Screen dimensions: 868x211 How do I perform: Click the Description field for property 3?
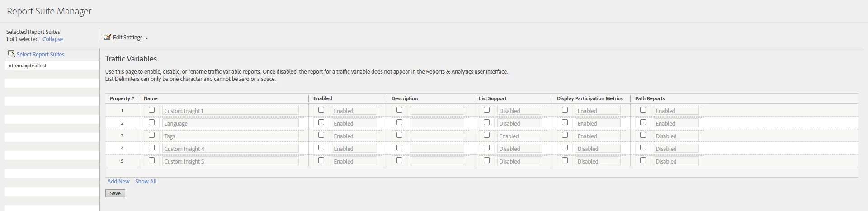pos(437,136)
